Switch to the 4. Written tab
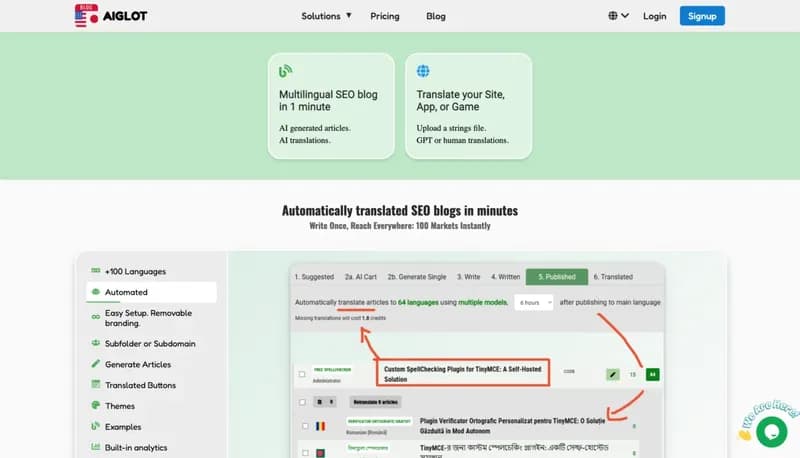Screen dimensions: 800x458 tap(506, 276)
